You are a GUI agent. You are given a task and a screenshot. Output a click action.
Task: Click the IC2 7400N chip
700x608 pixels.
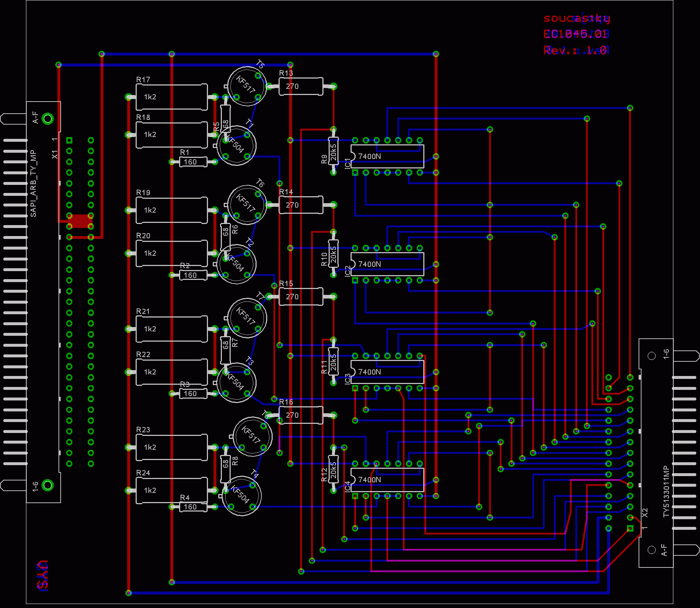[x=387, y=264]
